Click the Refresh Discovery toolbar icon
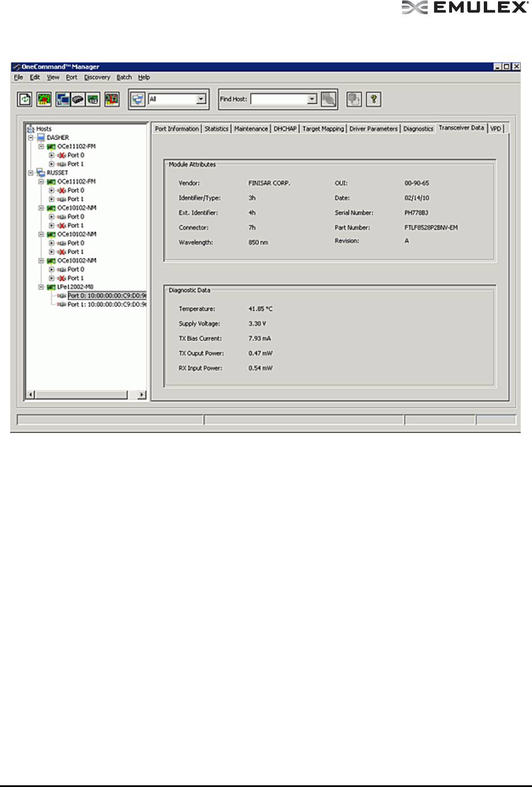 click(x=25, y=99)
